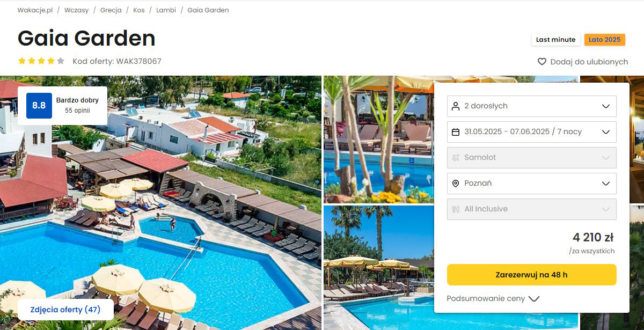Click the hotel star rating
This screenshot has width=644, height=330.
(41, 61)
